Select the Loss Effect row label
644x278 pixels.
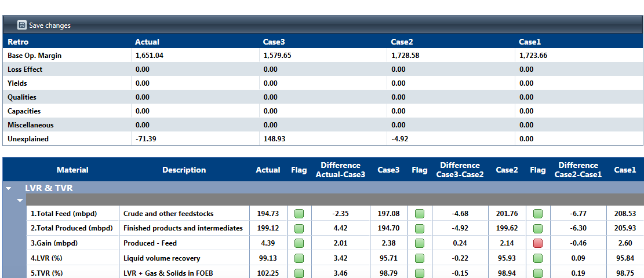[25, 69]
